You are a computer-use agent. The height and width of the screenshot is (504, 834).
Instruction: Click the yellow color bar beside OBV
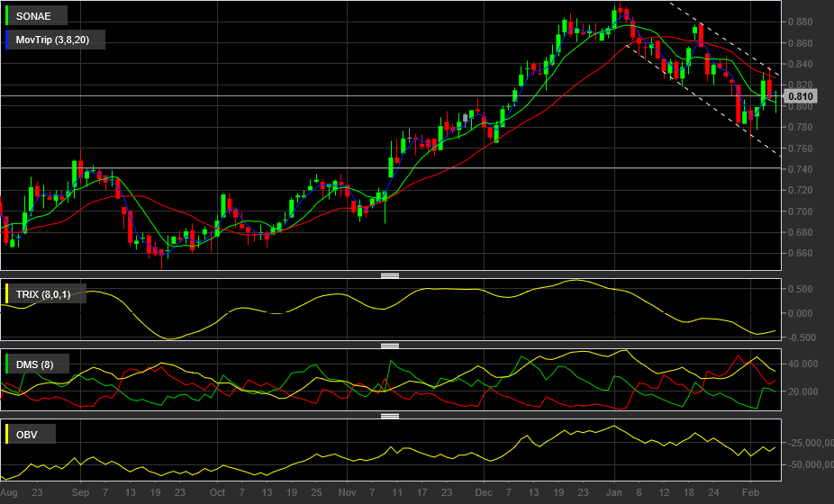click(7, 435)
